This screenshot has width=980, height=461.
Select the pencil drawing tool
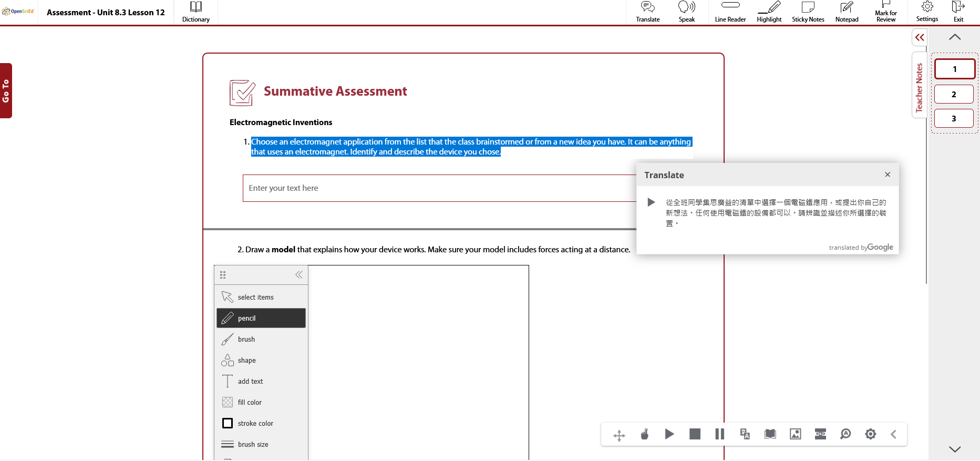point(261,318)
